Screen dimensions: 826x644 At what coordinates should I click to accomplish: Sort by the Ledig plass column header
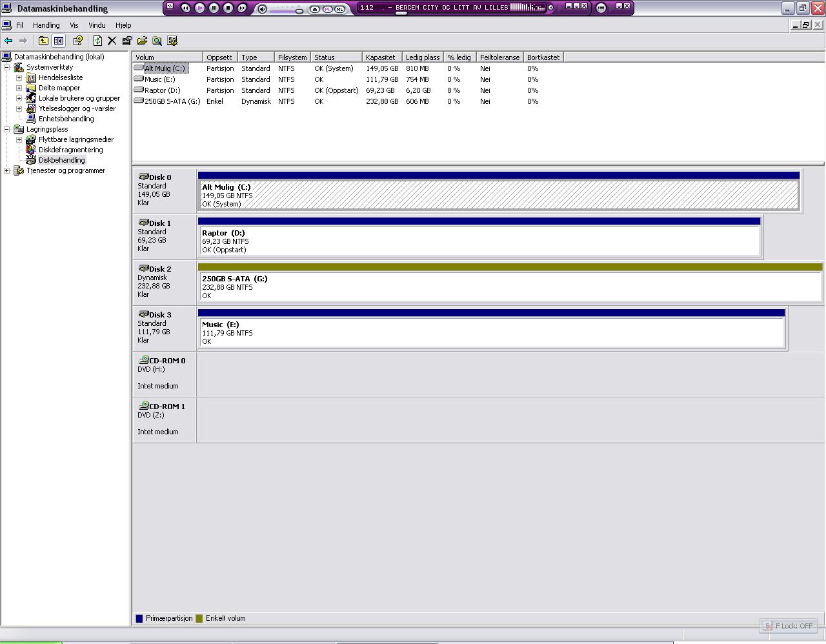tap(423, 57)
